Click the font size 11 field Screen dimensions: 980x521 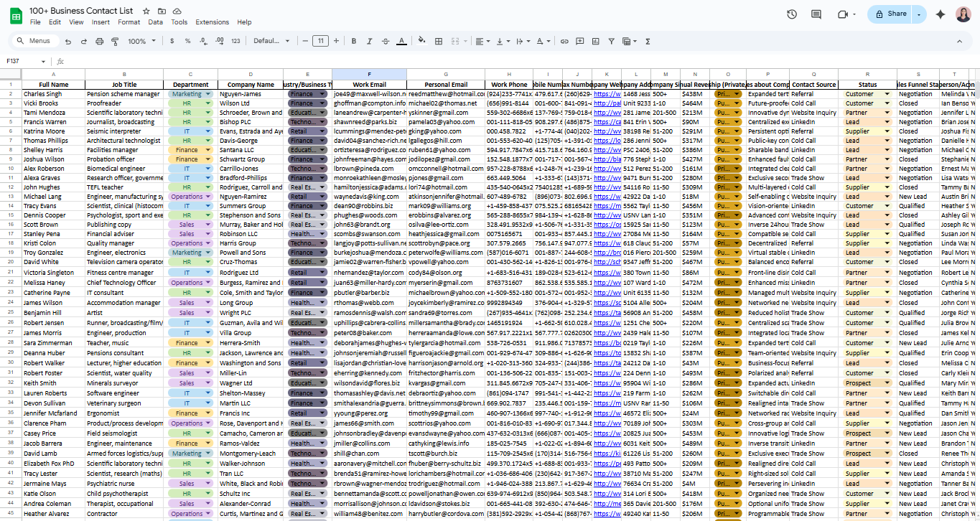[x=321, y=42]
